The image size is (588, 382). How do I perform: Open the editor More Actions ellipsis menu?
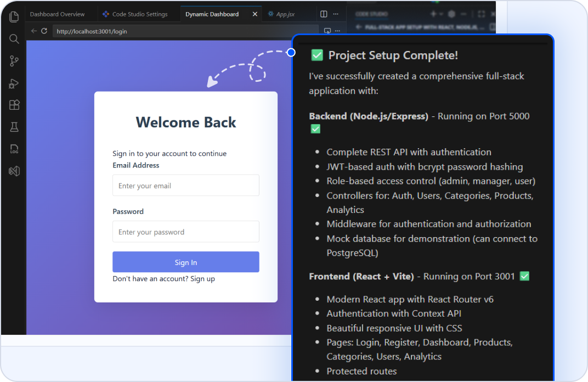(x=336, y=14)
